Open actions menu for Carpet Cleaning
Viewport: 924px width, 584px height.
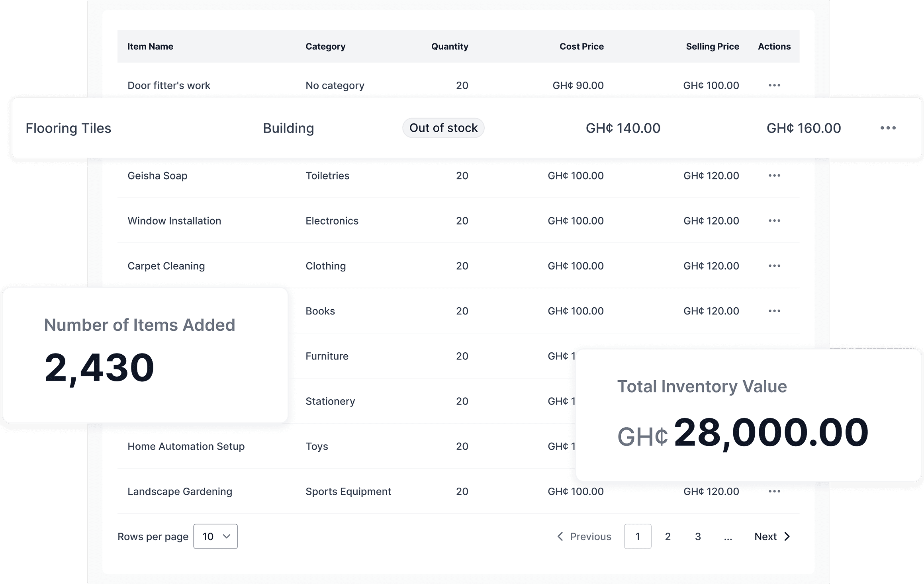tap(774, 266)
